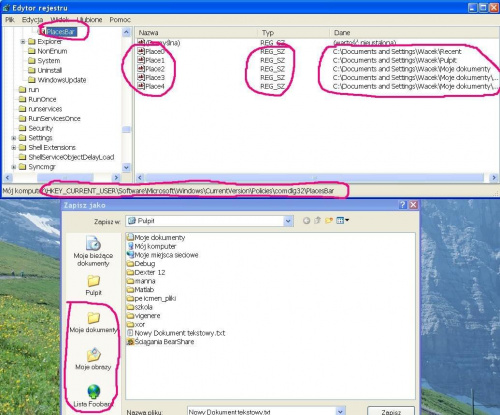
Task: Click the tree pane scroll down arrow
Action: coord(126,167)
